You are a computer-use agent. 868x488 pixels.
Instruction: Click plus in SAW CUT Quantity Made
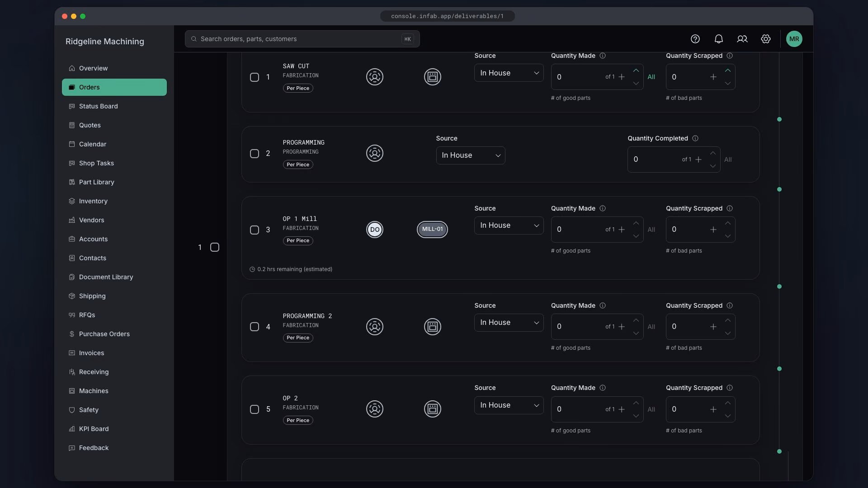pos(622,77)
